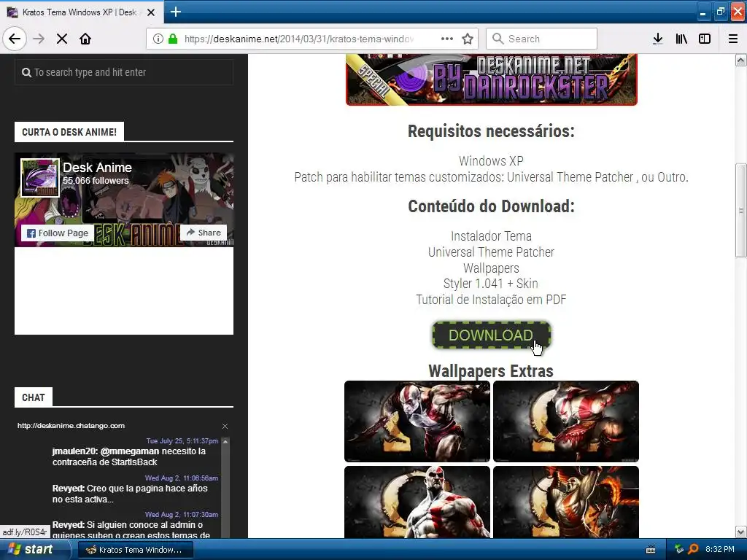This screenshot has width=747, height=560.
Task: Click the page vertical scrollbar thumb
Action: pos(741,211)
